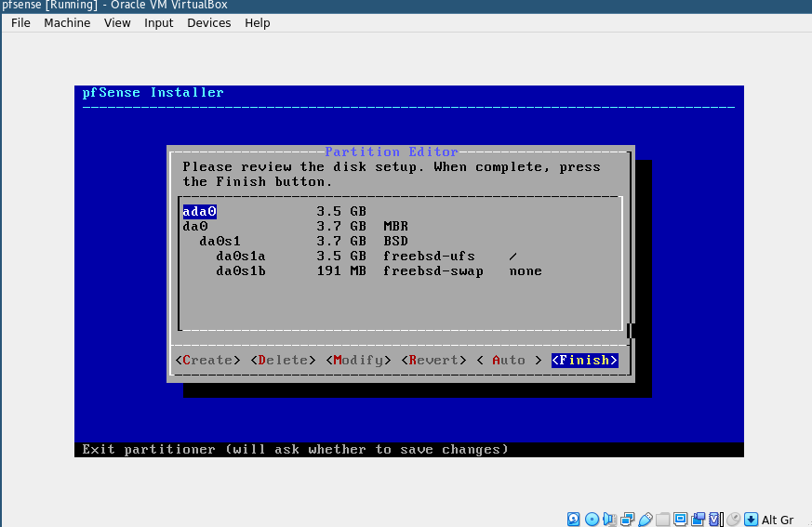This screenshot has height=527, width=812.
Task: Click the 'pfSense Installer' heading text
Action: pos(153,93)
